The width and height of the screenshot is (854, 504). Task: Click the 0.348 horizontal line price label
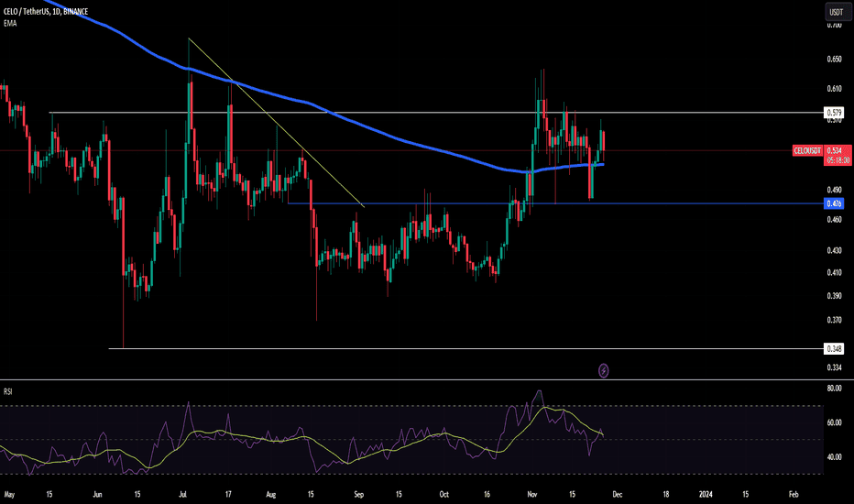click(834, 349)
